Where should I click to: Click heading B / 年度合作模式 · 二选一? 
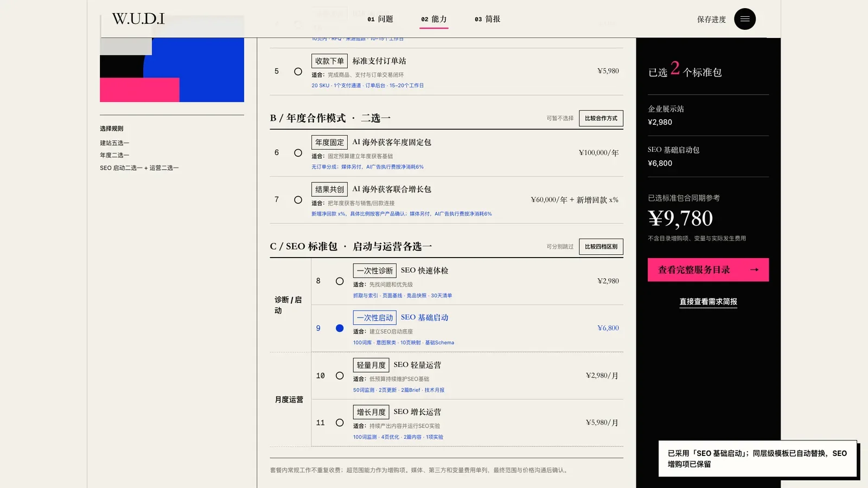coord(330,118)
